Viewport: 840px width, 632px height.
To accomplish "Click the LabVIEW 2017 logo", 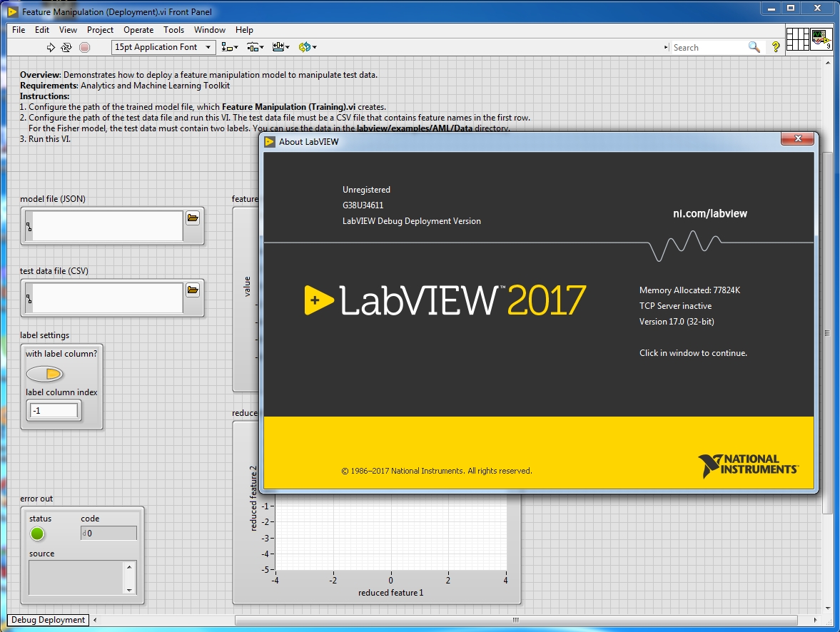I will [x=445, y=300].
